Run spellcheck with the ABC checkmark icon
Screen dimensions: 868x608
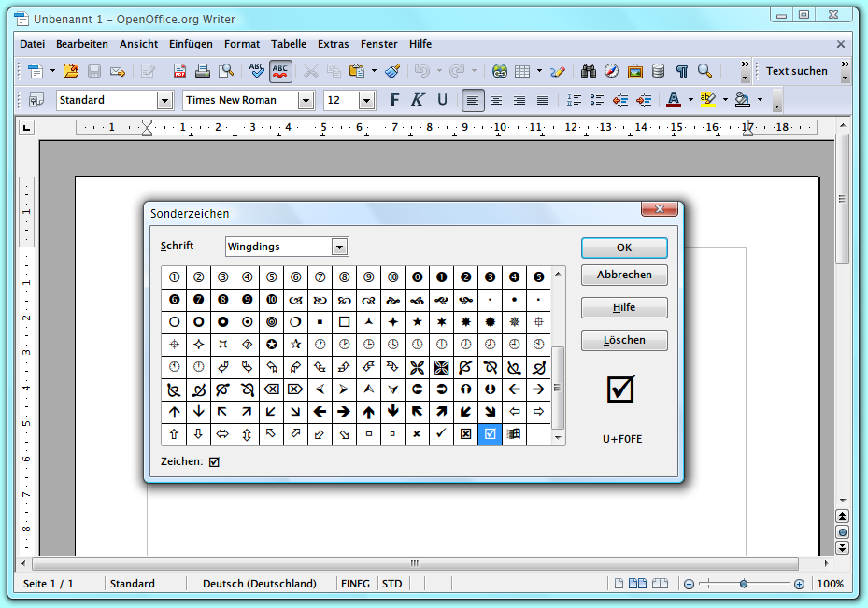click(x=256, y=71)
